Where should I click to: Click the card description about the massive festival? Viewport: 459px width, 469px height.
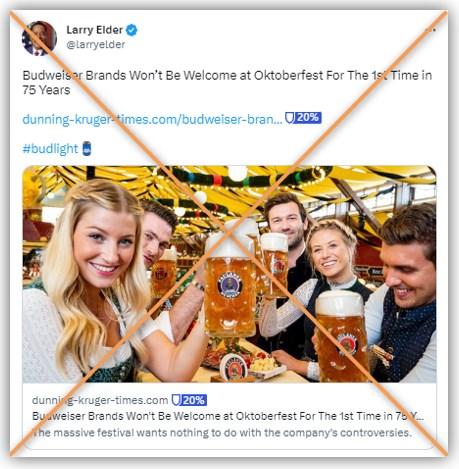(x=222, y=433)
